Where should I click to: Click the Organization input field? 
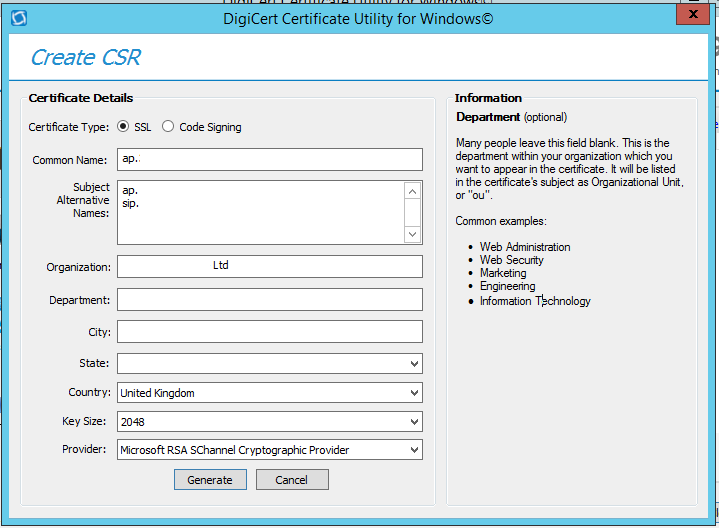pyautogui.click(x=270, y=267)
